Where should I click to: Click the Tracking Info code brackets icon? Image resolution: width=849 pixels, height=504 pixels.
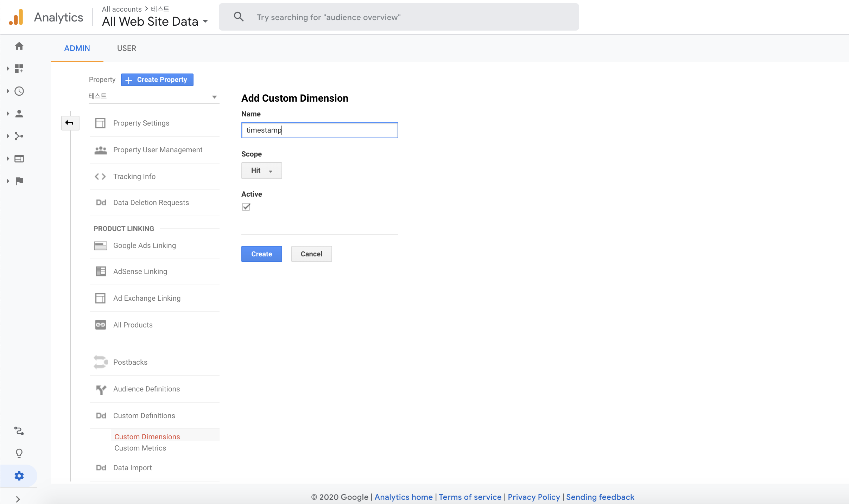coord(100,177)
